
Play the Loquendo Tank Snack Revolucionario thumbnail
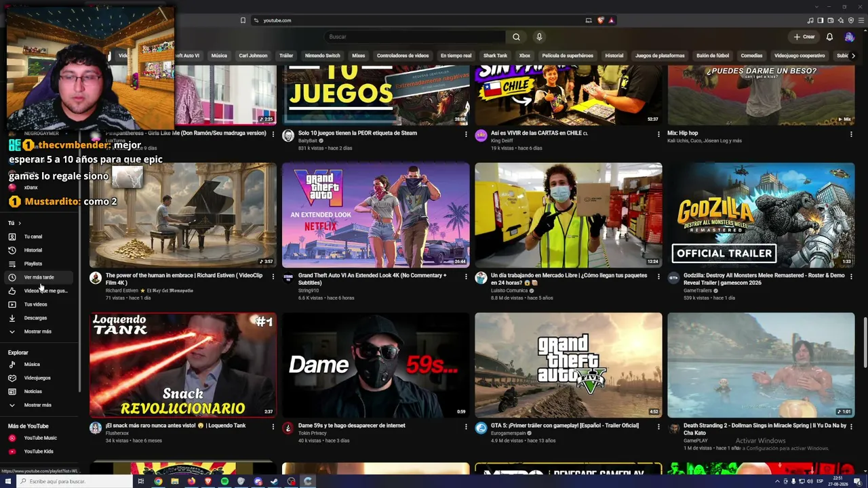tap(183, 365)
